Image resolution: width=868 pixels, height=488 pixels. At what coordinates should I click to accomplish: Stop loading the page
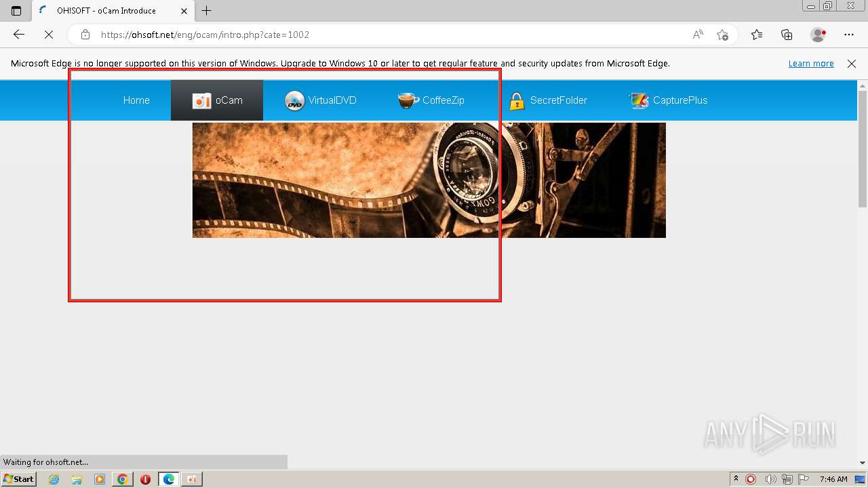point(49,35)
